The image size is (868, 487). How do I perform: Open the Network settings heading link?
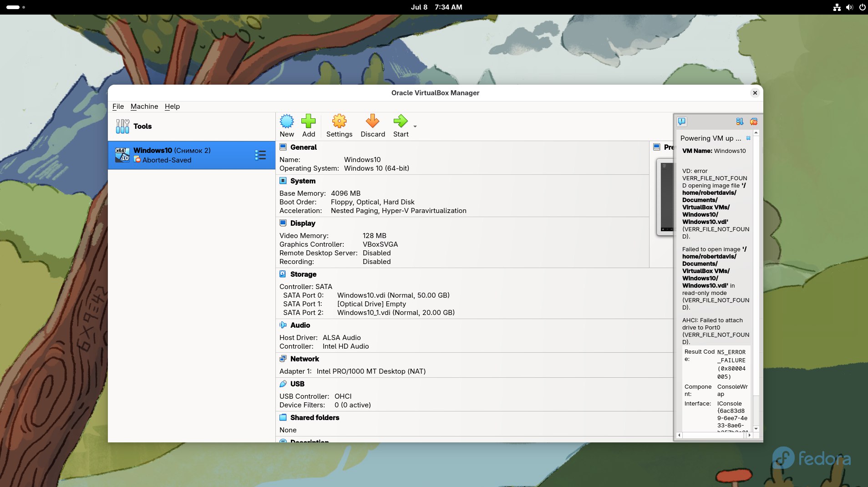[x=305, y=359]
